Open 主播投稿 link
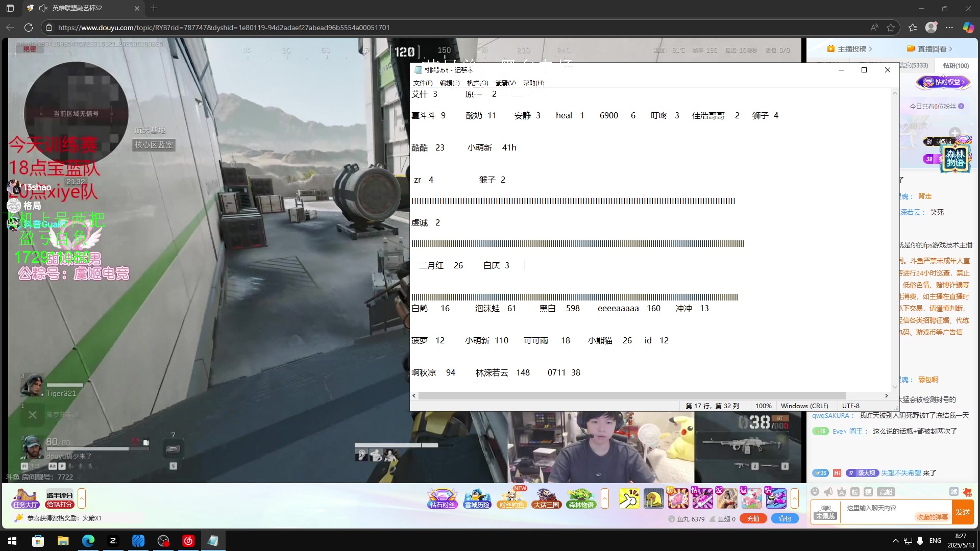 [850, 49]
